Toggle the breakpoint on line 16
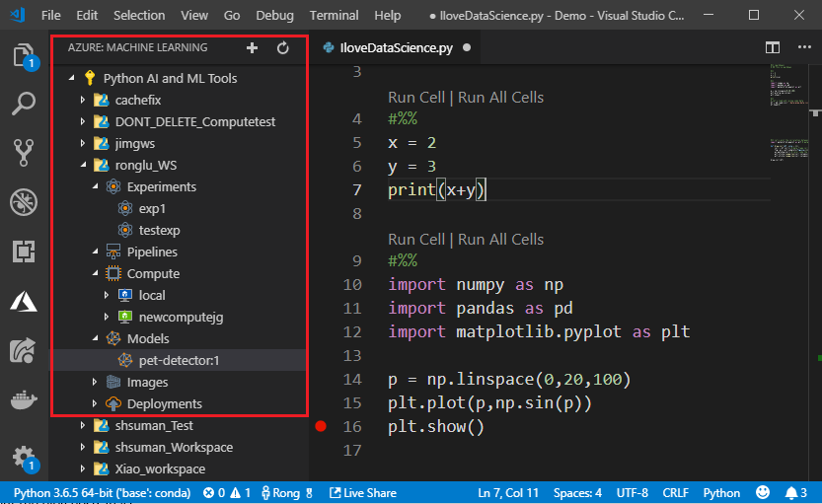This screenshot has width=822, height=504. (x=321, y=426)
